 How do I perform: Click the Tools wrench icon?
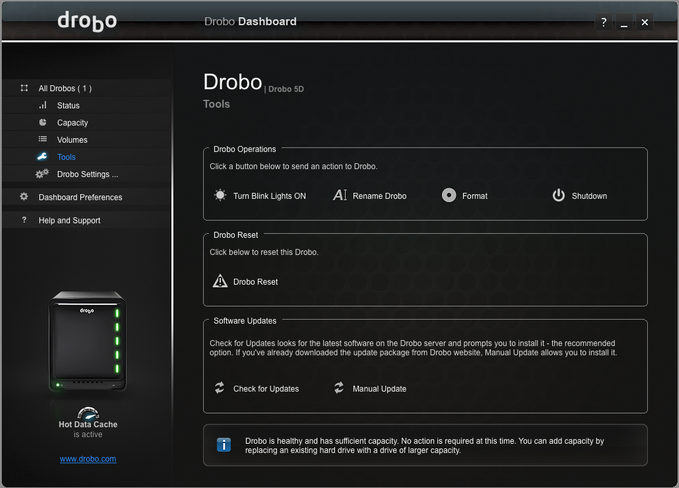42,156
